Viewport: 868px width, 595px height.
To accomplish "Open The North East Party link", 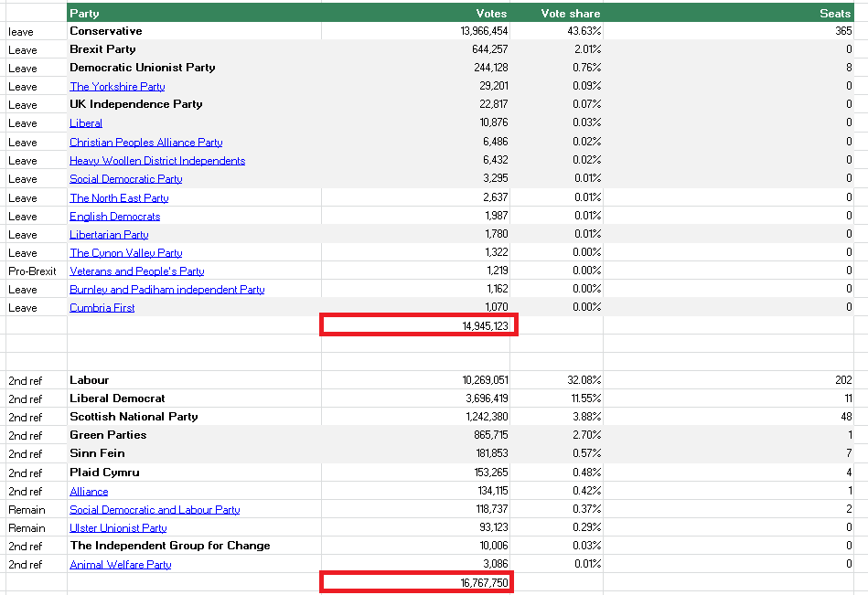I will point(119,198).
